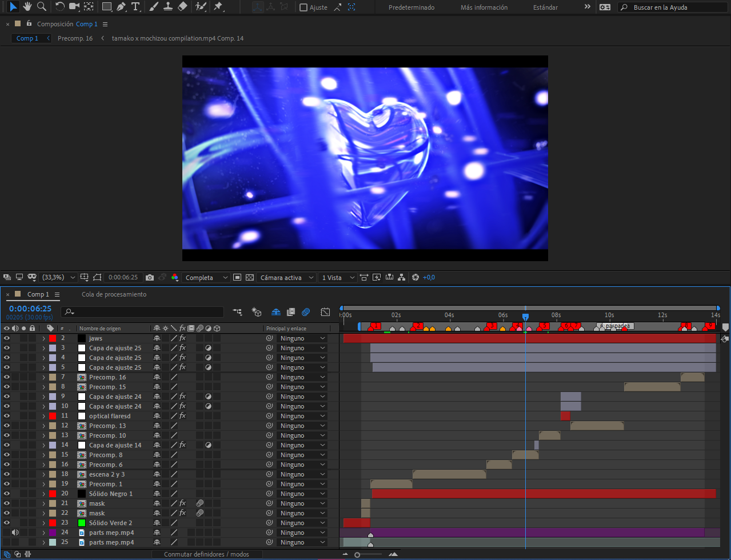Select the Eraser tool
The image size is (731, 560).
pos(182,7)
